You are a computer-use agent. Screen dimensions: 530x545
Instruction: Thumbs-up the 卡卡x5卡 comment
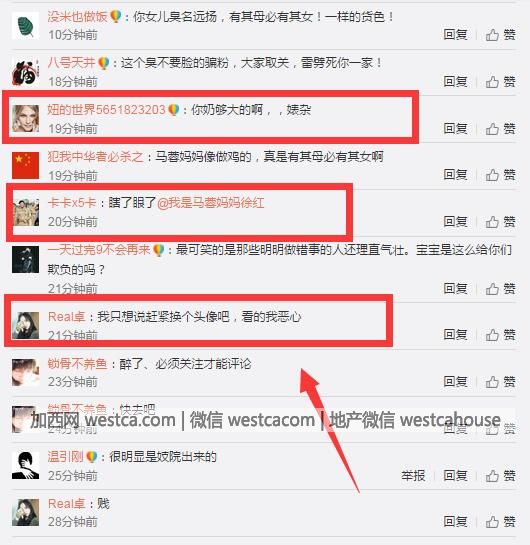point(500,221)
